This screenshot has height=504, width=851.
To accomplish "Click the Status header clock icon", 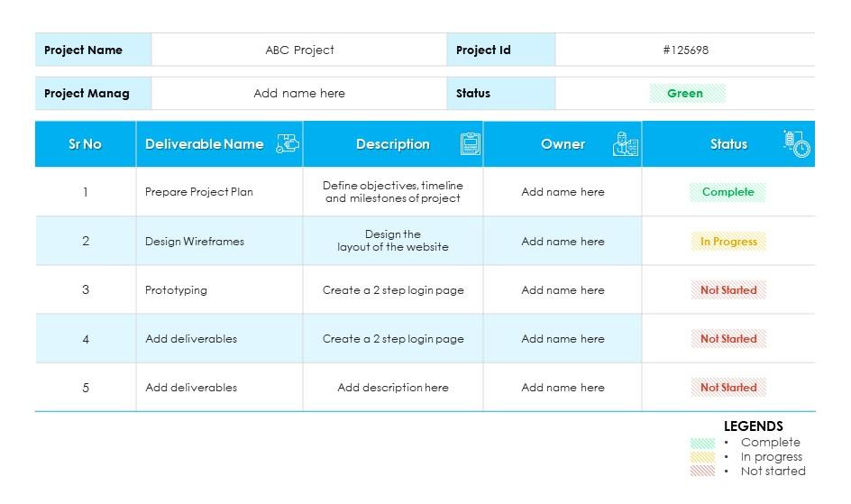I will tap(797, 143).
